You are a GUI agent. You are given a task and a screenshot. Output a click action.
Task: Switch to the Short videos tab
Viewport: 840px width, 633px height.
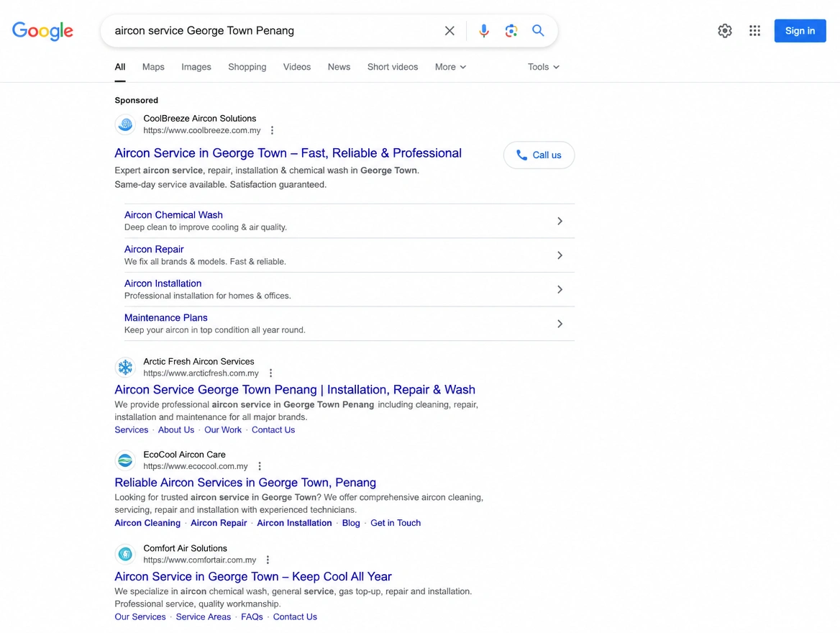pyautogui.click(x=393, y=67)
